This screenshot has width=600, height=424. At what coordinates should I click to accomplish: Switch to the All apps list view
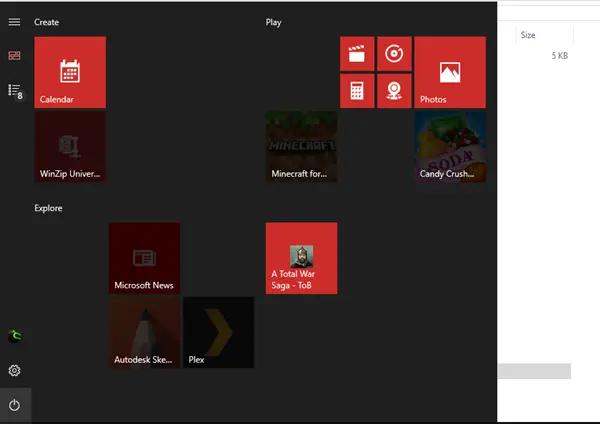(15, 91)
